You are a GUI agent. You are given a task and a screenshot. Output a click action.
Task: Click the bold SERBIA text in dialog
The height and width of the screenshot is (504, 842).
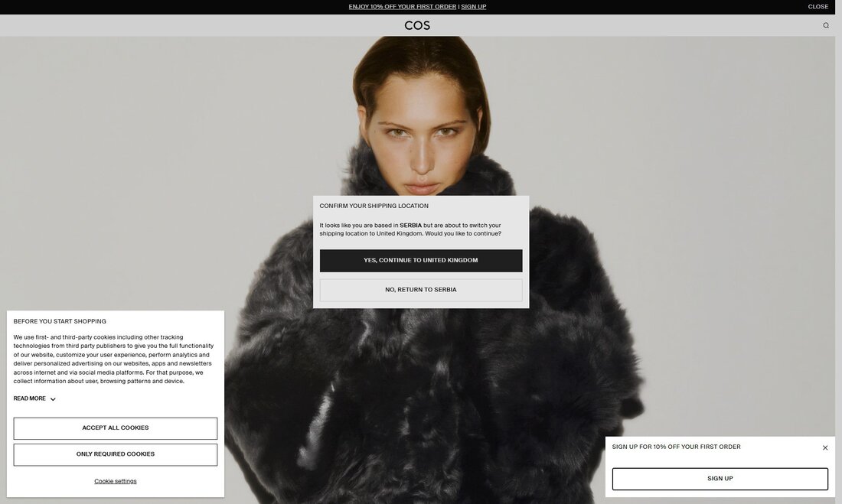click(410, 226)
